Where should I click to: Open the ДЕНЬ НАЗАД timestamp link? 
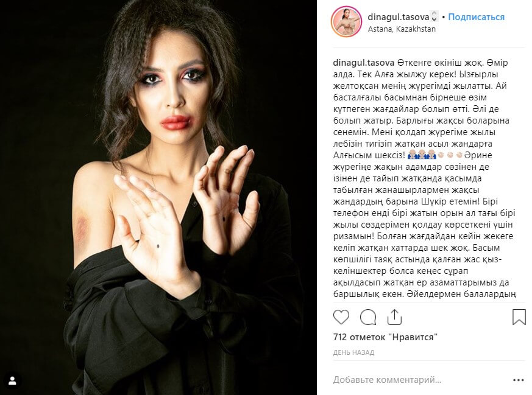click(x=353, y=352)
